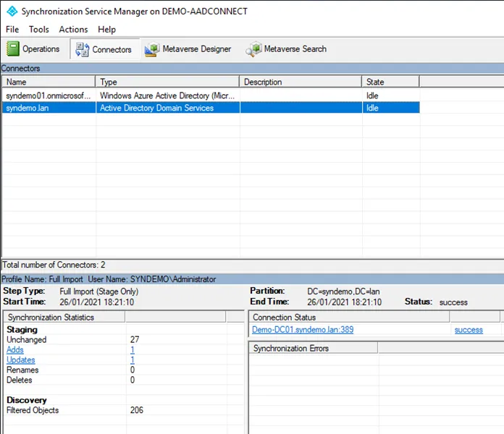Click the Description column header
Screen dimensions: 504x434
(x=300, y=82)
